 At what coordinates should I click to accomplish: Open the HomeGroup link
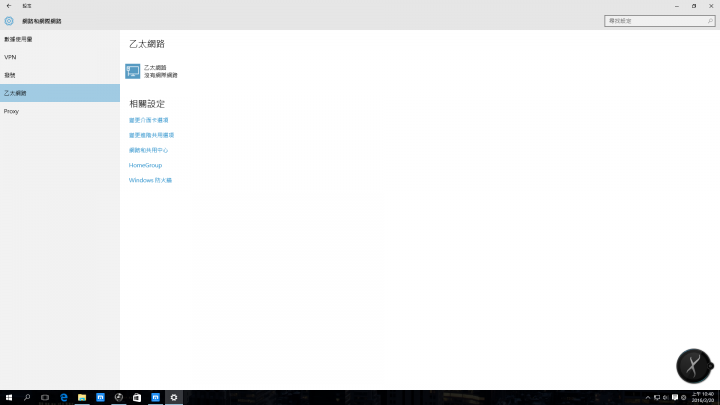145,165
